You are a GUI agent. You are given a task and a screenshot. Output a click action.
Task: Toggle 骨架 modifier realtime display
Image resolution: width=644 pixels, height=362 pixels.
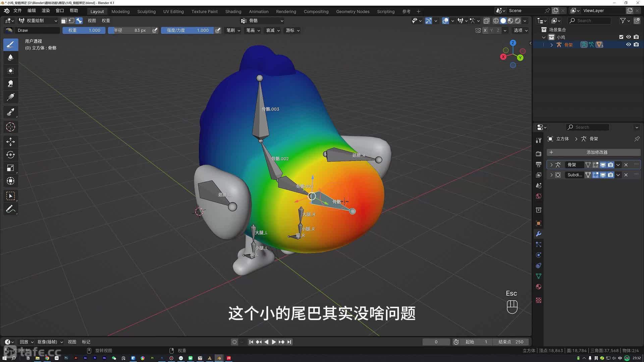pos(603,165)
